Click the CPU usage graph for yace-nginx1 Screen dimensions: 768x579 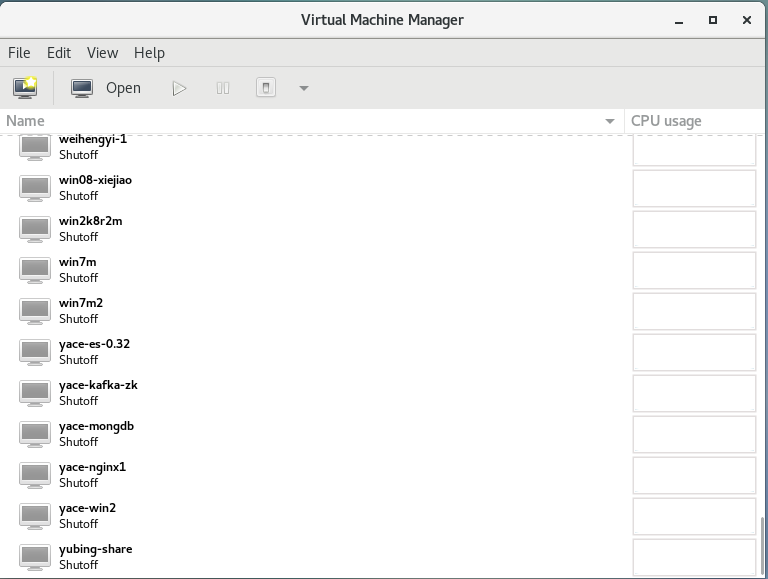[x=695, y=475]
